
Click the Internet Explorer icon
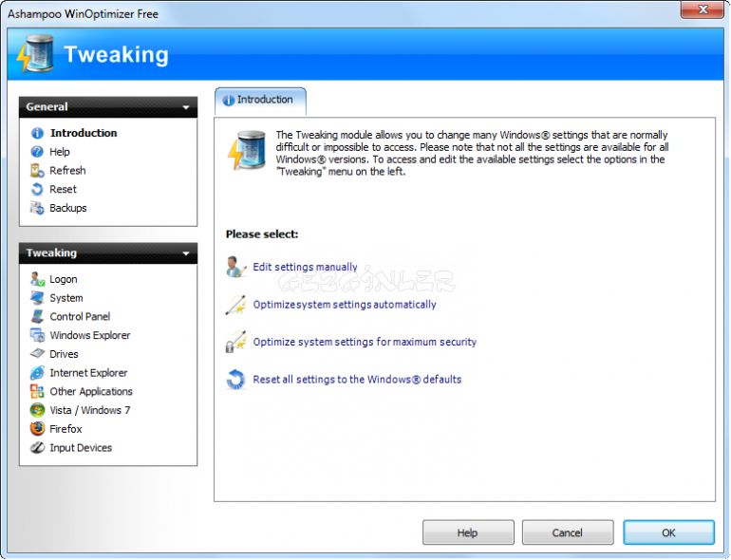(x=37, y=373)
